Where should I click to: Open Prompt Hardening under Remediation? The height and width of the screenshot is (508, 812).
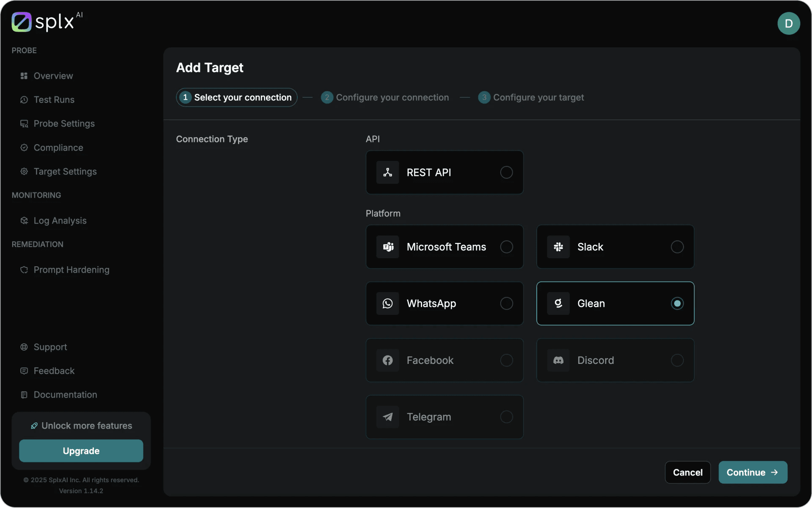tap(71, 270)
